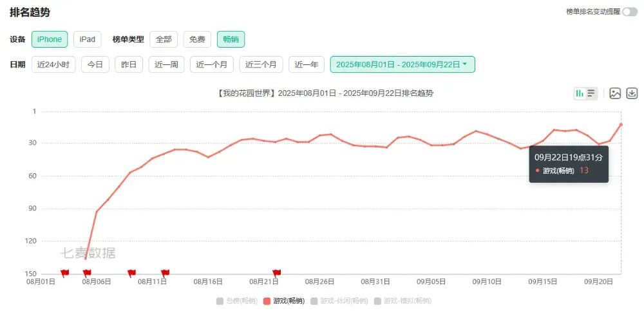Image resolution: width=644 pixels, height=311 pixels.
Task: Toggle 游戏-模拟(畅销) legend series
Action: point(407,301)
